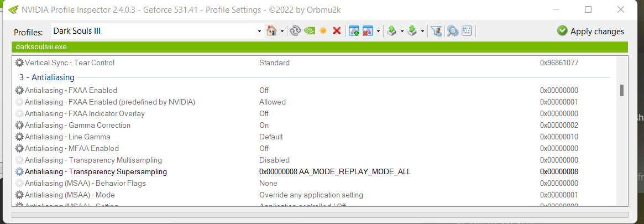This screenshot has height=224, width=644.
Task: Click the bit value editor grid icon
Action: [x=467, y=31]
